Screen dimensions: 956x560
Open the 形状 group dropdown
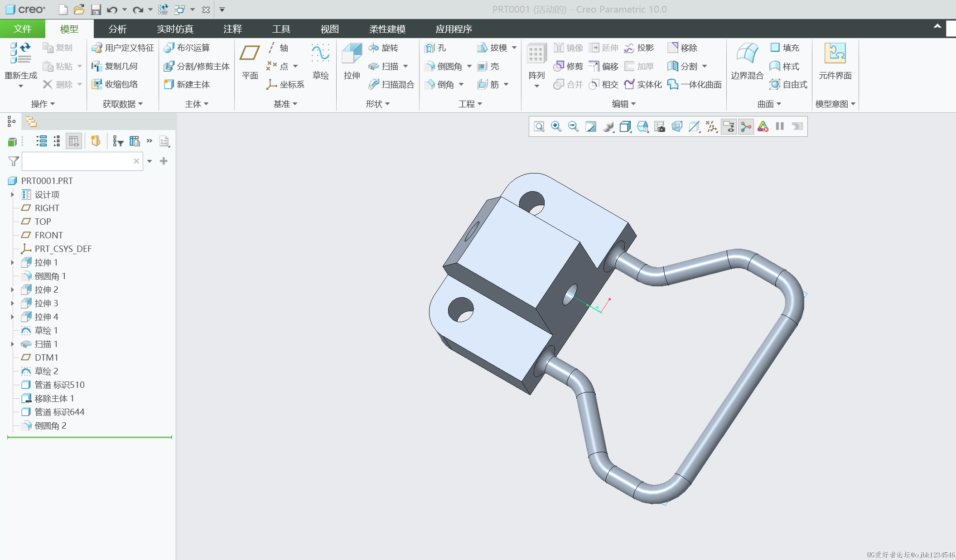378,104
